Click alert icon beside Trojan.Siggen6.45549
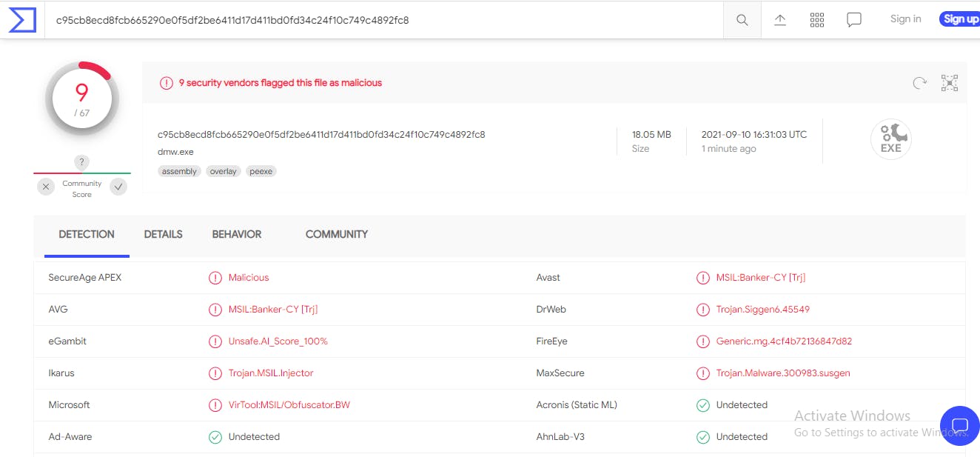The height and width of the screenshot is (457, 980). 703,310
